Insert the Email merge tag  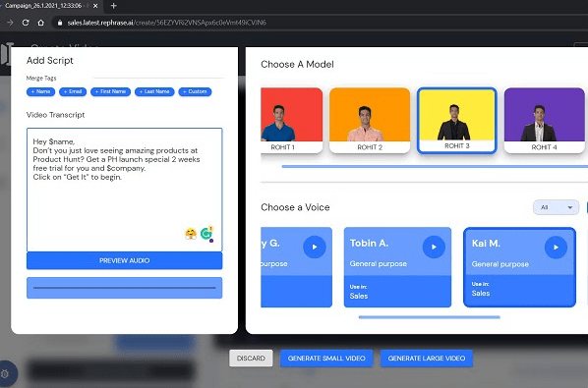coord(73,91)
